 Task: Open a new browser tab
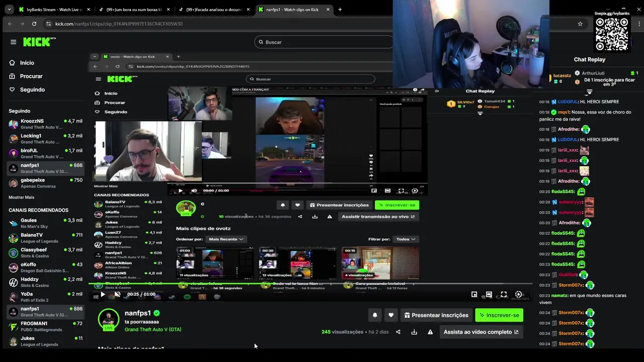340,9
